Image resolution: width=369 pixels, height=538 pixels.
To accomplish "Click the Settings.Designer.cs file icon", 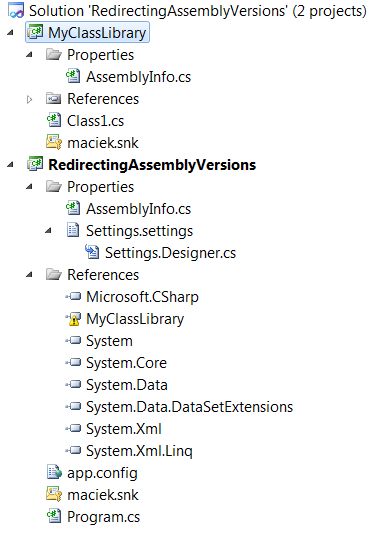I will [92, 253].
